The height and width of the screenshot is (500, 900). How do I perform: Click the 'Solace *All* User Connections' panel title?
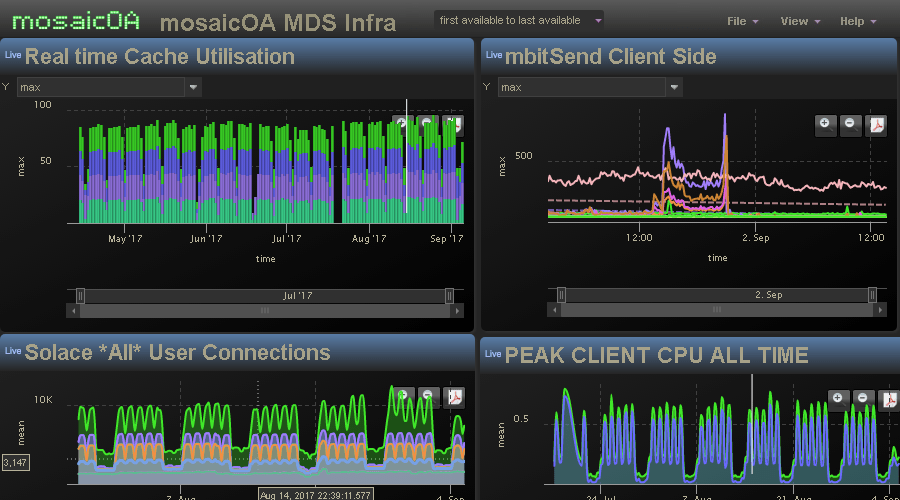177,352
